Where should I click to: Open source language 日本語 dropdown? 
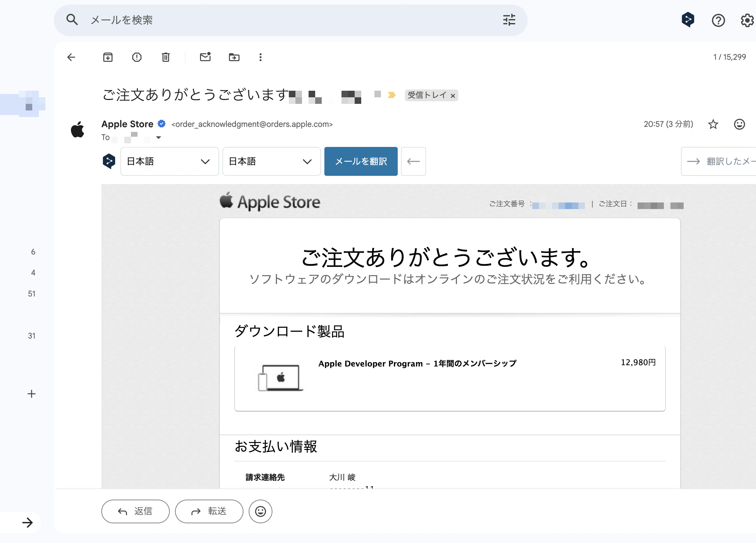[x=169, y=161]
